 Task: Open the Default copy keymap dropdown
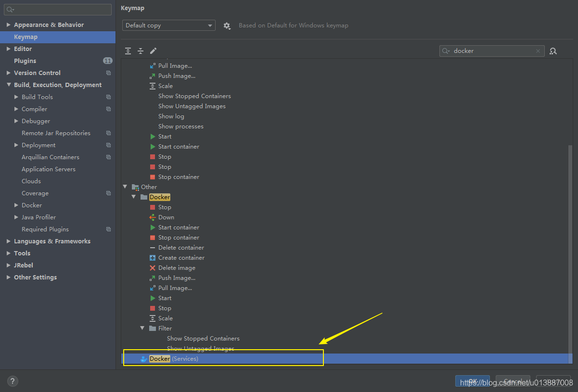point(169,25)
